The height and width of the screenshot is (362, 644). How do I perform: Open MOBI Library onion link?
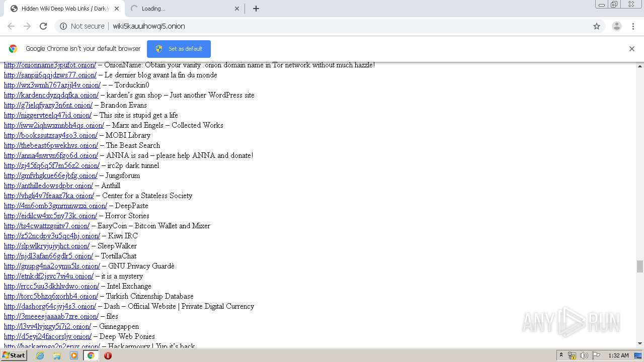(x=51, y=135)
